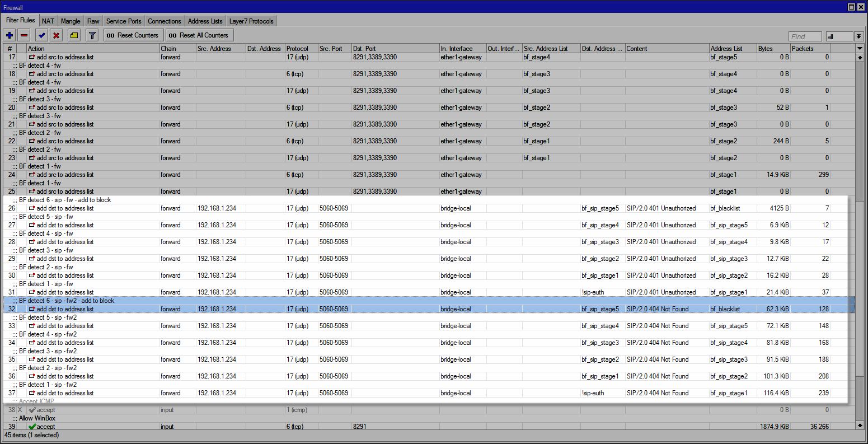868x444 pixels.
Task: View the Connections tab
Action: coord(165,21)
